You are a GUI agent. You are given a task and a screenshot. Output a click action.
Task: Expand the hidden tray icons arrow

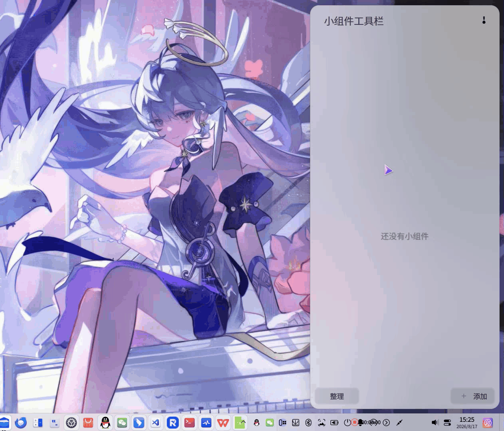[243, 422]
